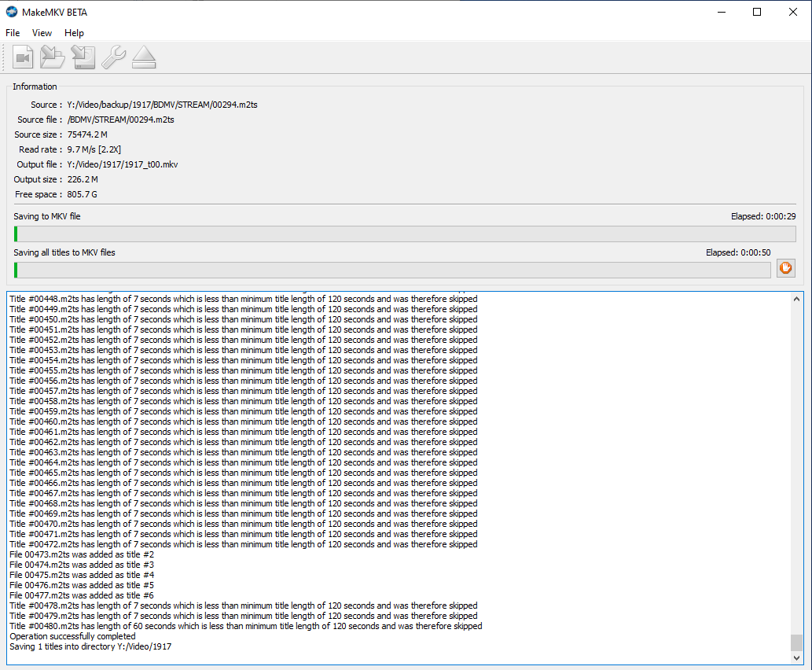Select log line 'File 00473.m2ts was added as title #2'
The image size is (812, 670).
tap(81, 554)
